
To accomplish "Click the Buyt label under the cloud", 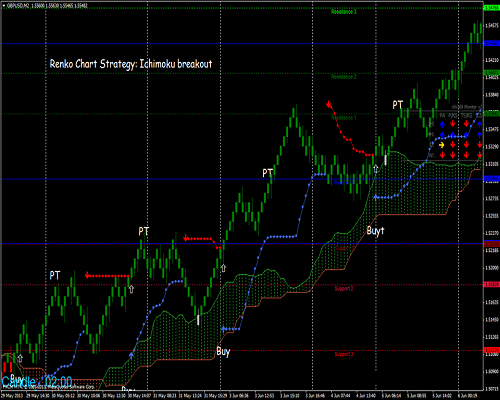I will 375,231.
